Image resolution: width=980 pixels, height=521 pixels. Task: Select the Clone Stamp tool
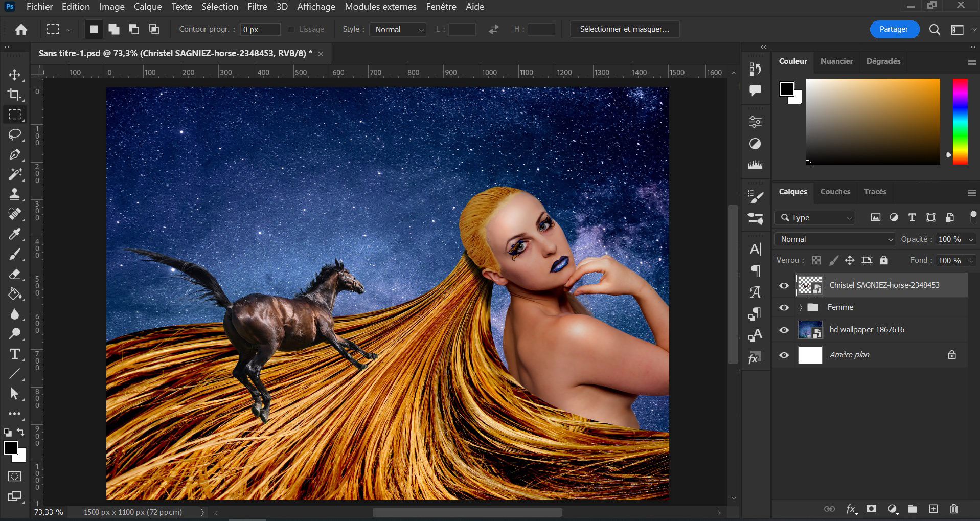tap(15, 194)
